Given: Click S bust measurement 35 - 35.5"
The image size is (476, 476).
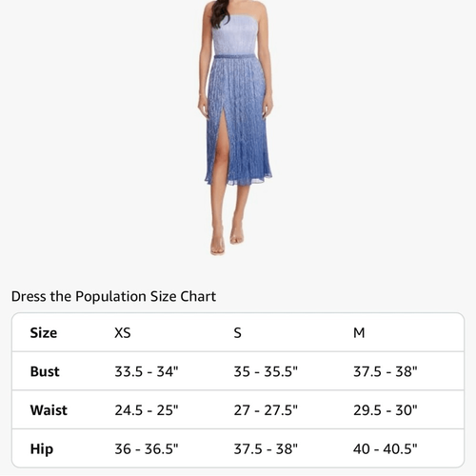Looking at the screenshot, I should (x=266, y=371).
